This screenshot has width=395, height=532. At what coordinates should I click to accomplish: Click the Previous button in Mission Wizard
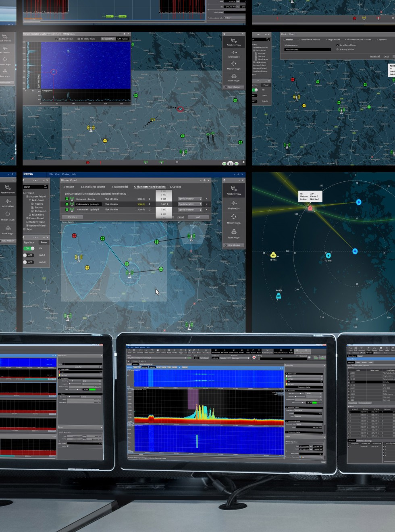click(73, 217)
